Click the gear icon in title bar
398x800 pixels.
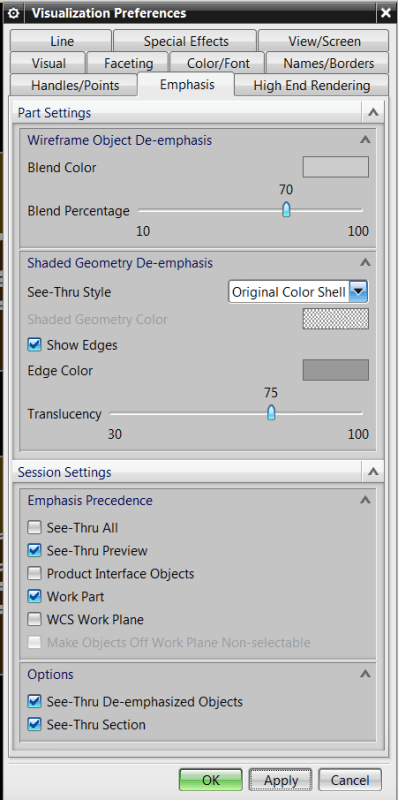(x=14, y=12)
